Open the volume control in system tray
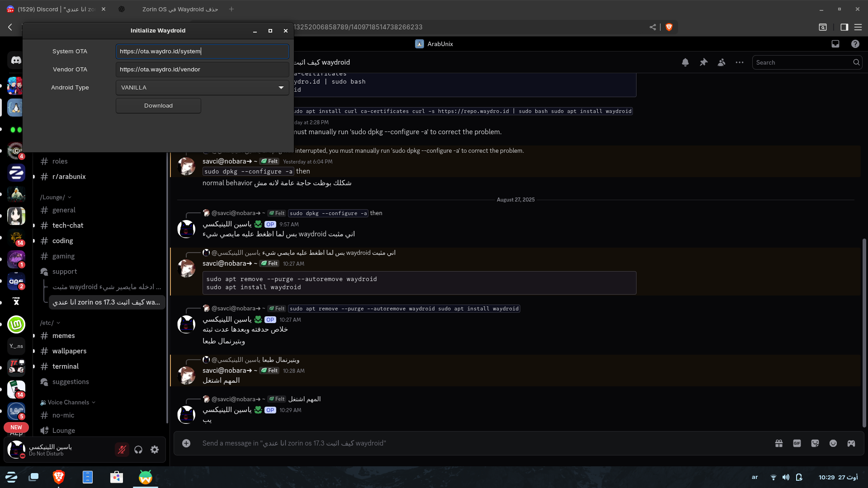This screenshot has height=488, width=868. click(786, 477)
